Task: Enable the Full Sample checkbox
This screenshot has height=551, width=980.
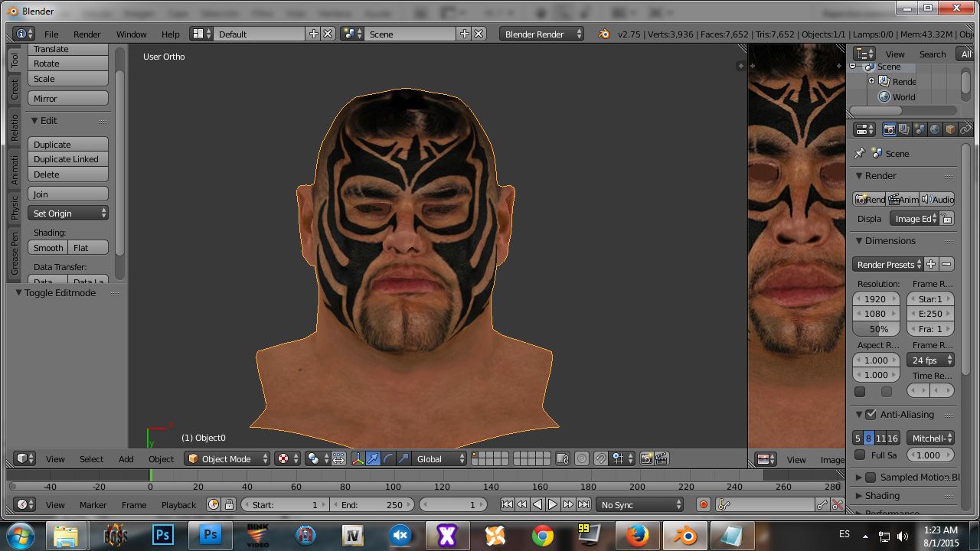Action: pos(860,455)
